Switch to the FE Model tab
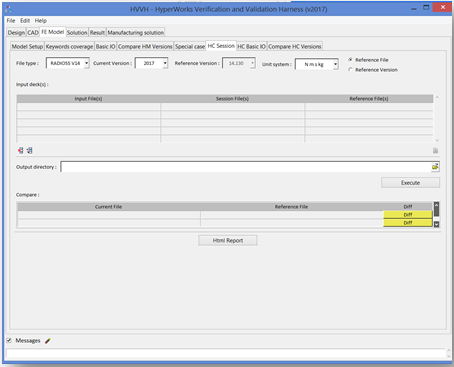The height and width of the screenshot is (367, 454). 53,32
